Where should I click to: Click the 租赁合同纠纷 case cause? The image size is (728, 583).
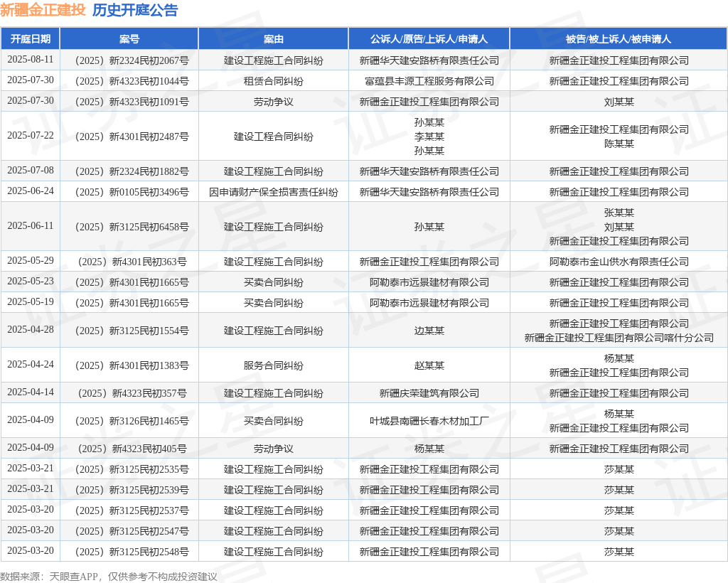pos(274,81)
